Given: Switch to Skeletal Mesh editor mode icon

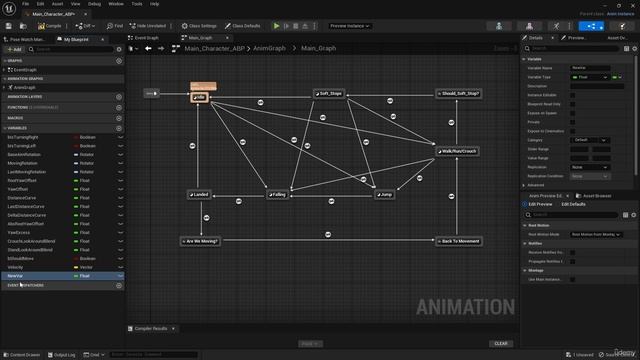Looking at the screenshot, I should pyautogui.click(x=529, y=26).
